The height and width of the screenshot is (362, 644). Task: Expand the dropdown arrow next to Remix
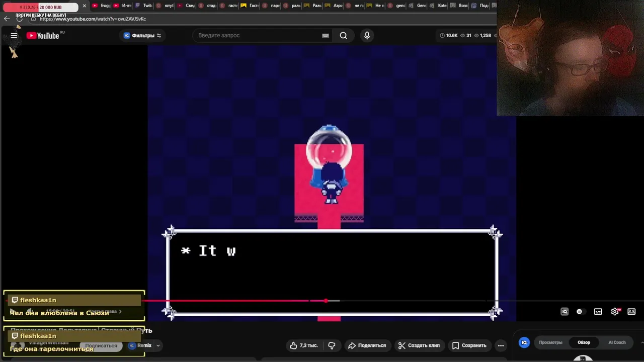coord(158,345)
